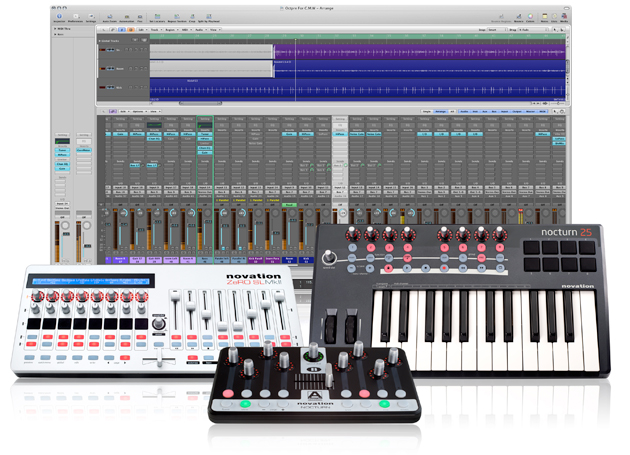Screen dimensions: 630x455
Task: Toggle the blue Catch button in Arrange
Action: tap(122, 30)
